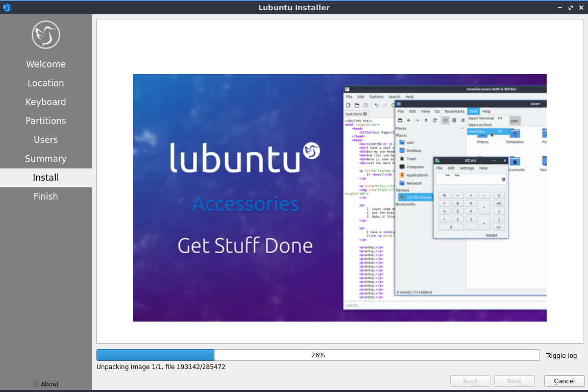Toggle the installation log view
This screenshot has width=588, height=392.
point(561,355)
